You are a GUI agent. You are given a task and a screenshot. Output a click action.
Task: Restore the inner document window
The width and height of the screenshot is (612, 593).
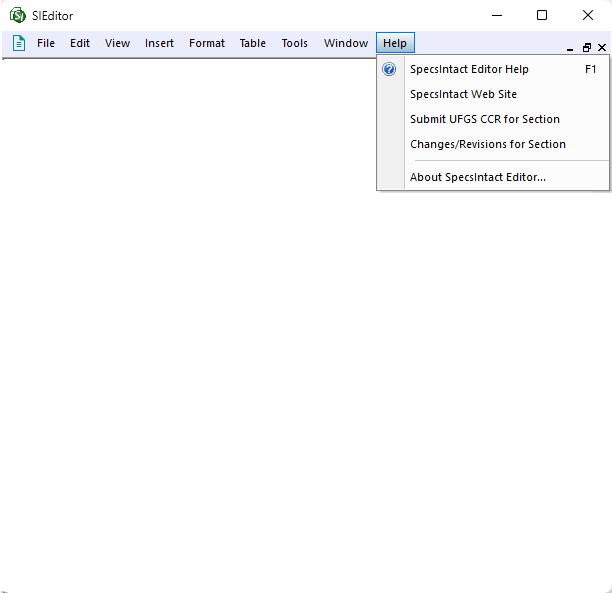click(x=587, y=48)
